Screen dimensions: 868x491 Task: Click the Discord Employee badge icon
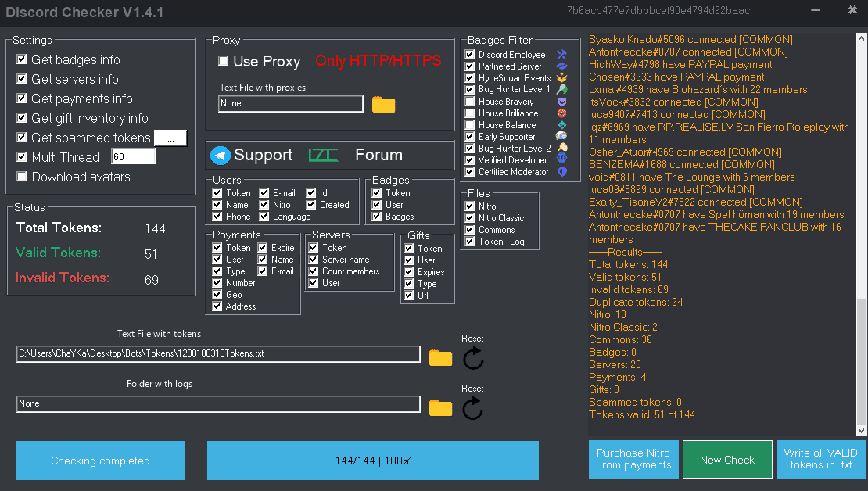[562, 54]
